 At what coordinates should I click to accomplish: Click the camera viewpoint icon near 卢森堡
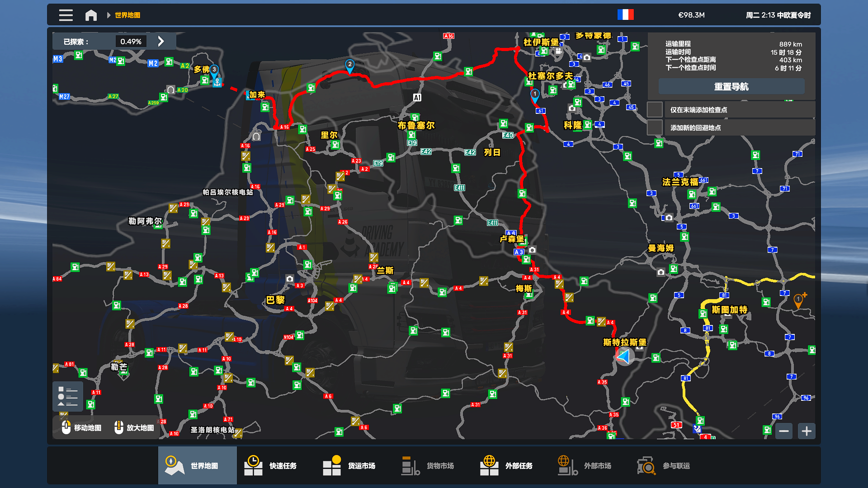click(533, 250)
